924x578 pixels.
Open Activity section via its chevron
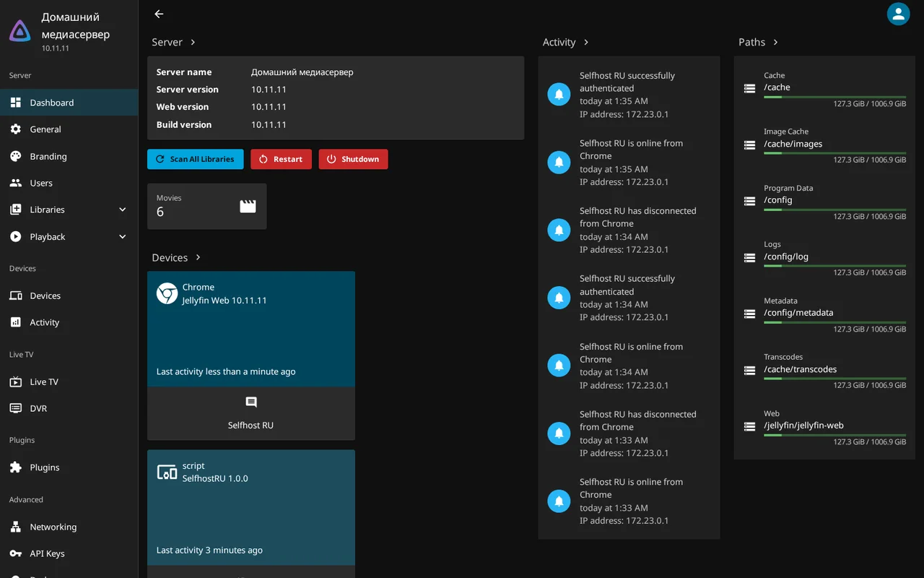tap(586, 42)
